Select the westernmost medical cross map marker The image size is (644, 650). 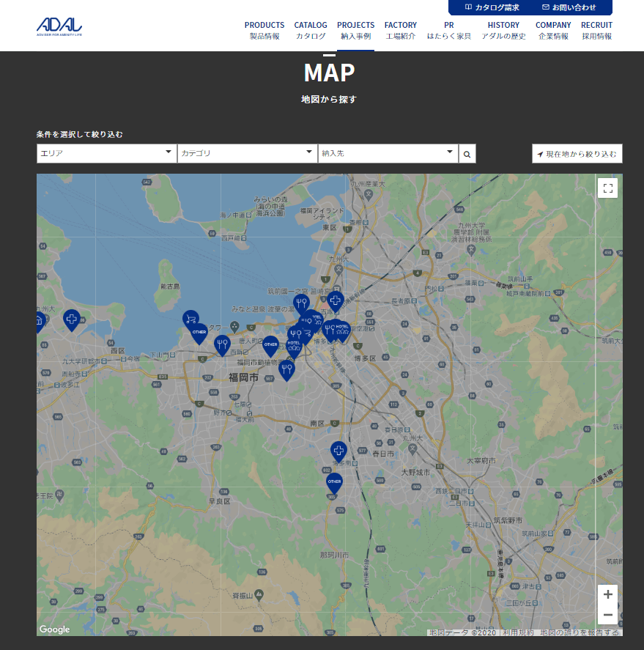tap(71, 319)
